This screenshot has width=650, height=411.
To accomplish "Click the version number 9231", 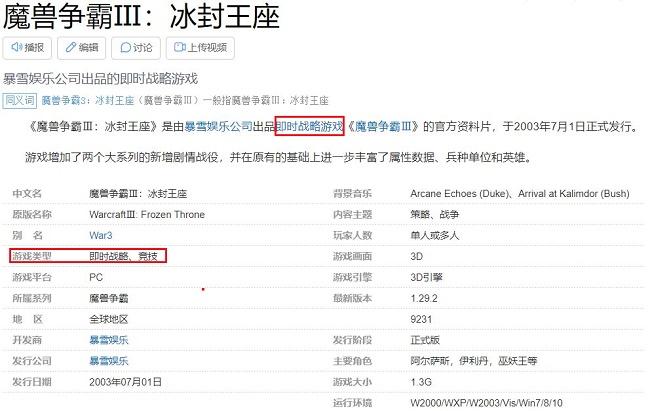I will [421, 319].
